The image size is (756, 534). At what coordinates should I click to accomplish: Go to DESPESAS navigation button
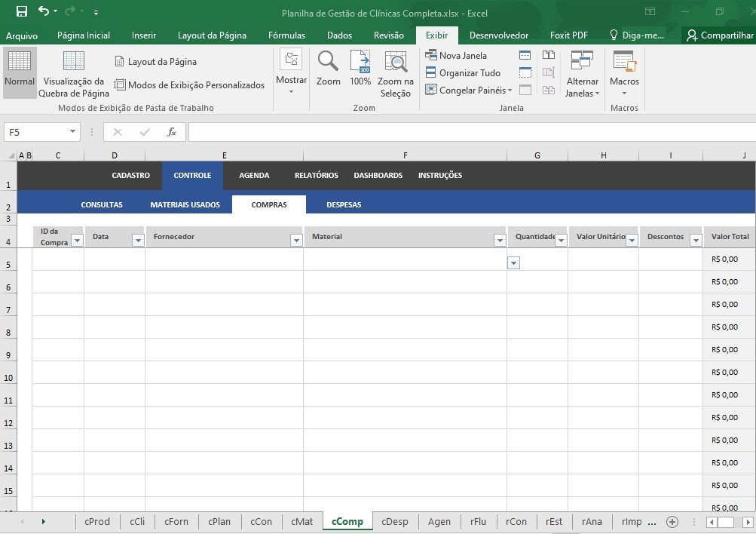(x=344, y=204)
